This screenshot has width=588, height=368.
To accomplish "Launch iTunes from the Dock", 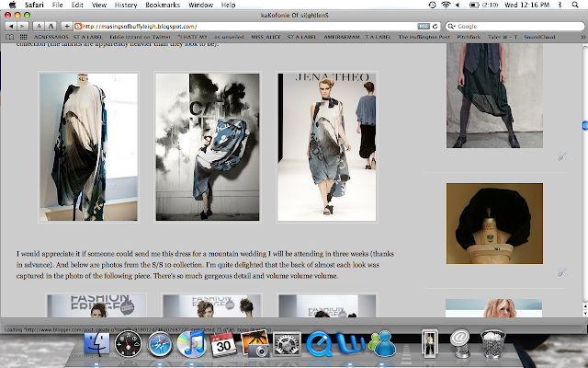I will pyautogui.click(x=192, y=343).
